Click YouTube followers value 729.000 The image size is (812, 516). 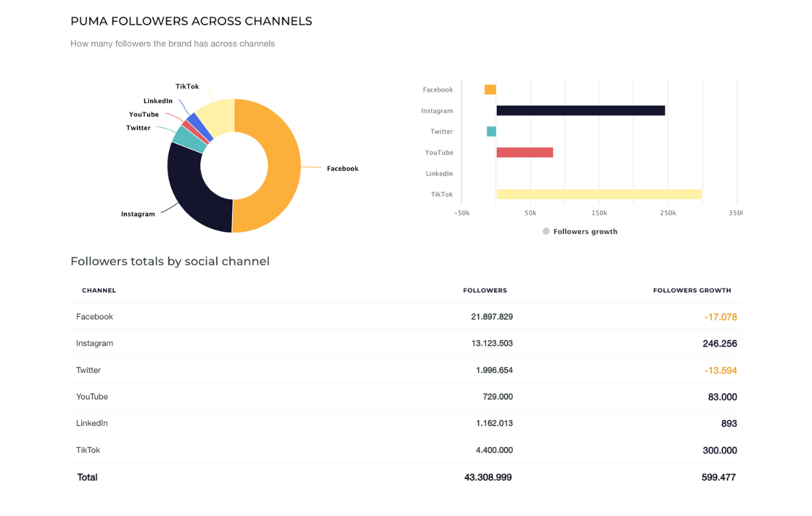click(x=498, y=397)
